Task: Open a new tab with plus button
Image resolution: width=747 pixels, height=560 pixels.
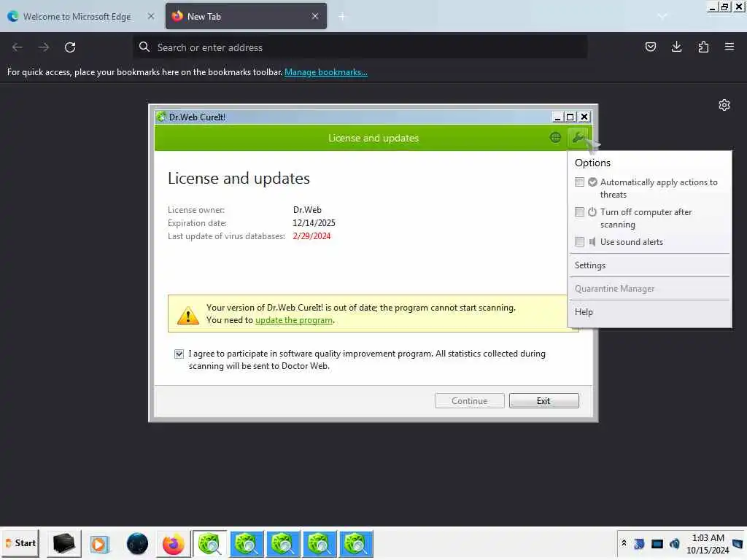Action: 342,17
